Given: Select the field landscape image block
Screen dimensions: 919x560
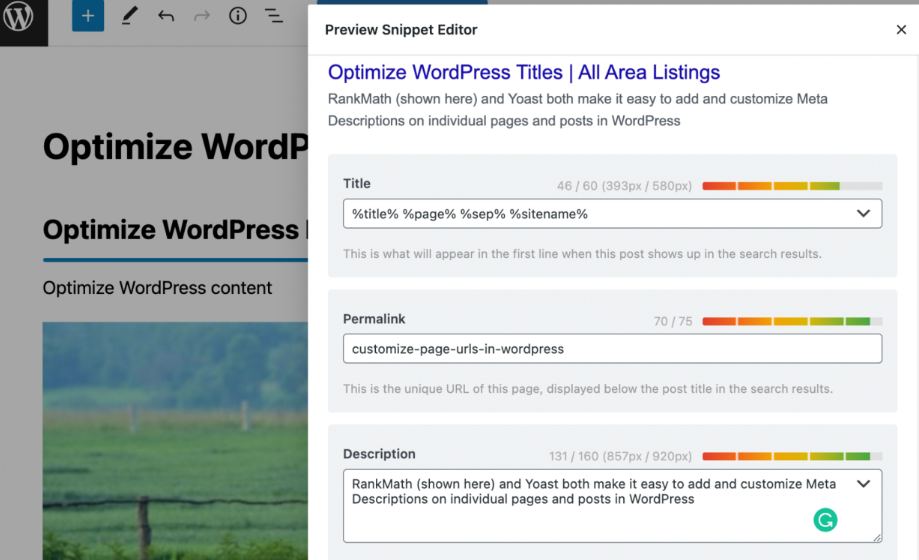Looking at the screenshot, I should [175, 441].
